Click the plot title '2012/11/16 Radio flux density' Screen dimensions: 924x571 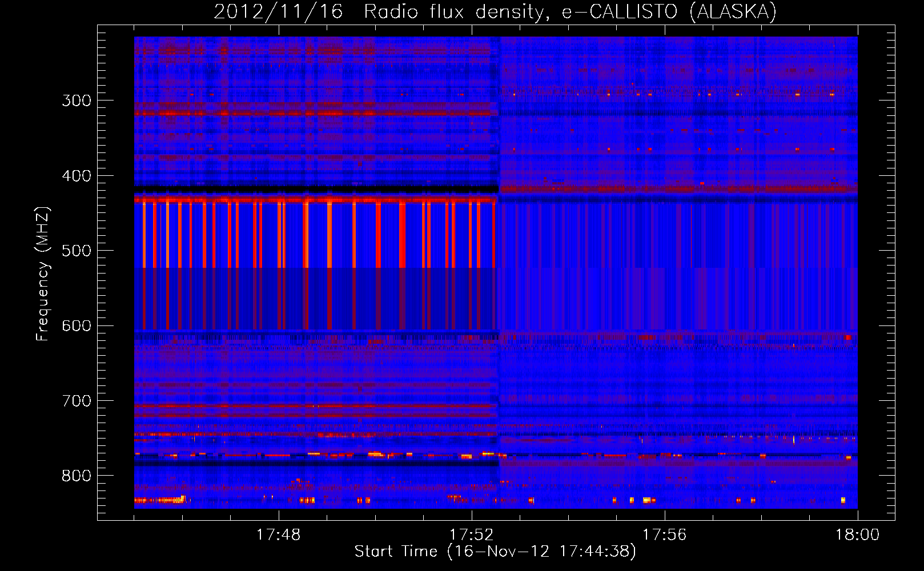point(496,11)
